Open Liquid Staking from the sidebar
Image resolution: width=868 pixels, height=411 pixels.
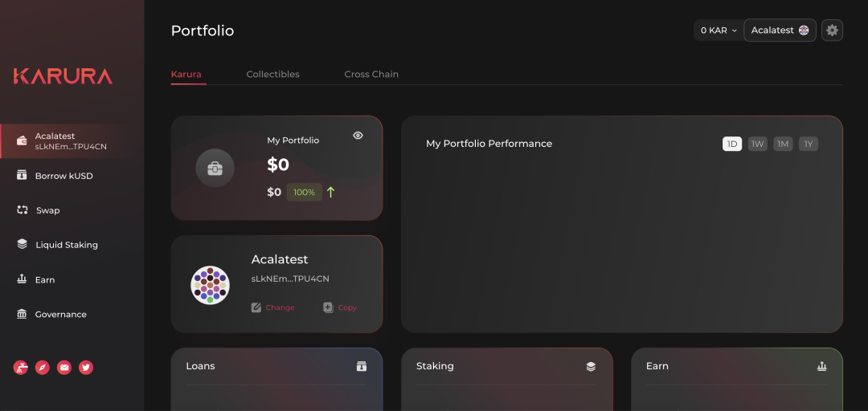point(66,245)
